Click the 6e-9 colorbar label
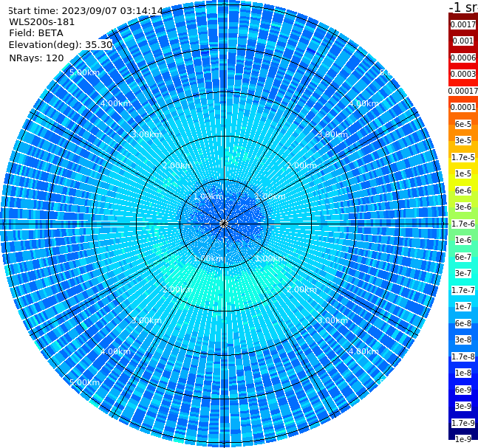The image size is (478, 448). click(463, 390)
